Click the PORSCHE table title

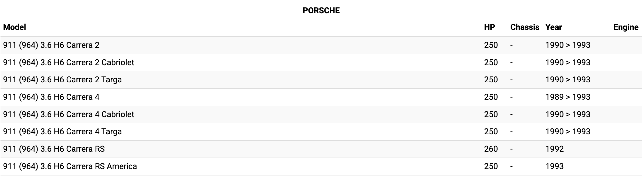coord(321,10)
